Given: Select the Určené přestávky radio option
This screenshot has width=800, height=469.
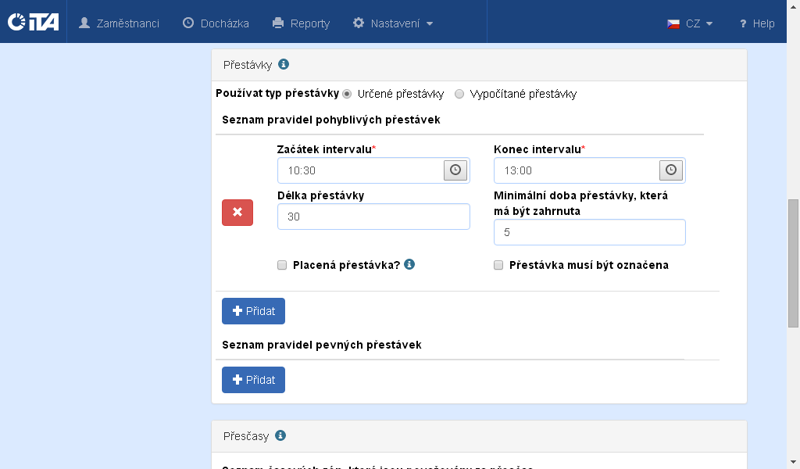Looking at the screenshot, I should pyautogui.click(x=347, y=94).
